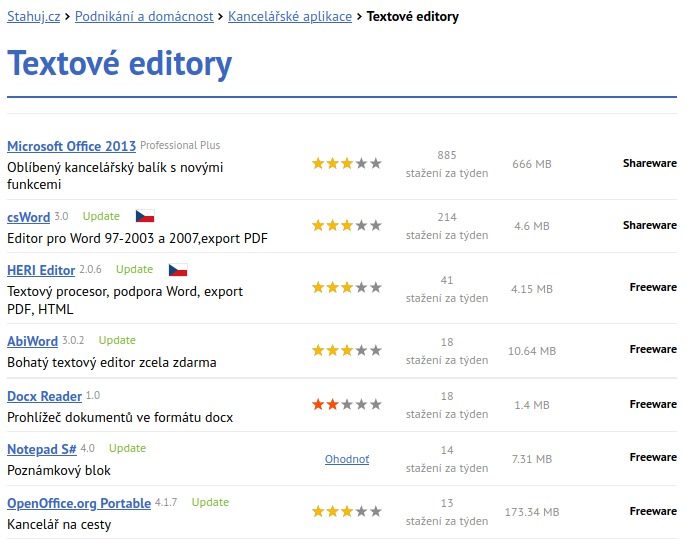This screenshot has width=687, height=540.
Task: Click 'Bohatý textový editor zcela zdarma' description
Action: point(112,362)
